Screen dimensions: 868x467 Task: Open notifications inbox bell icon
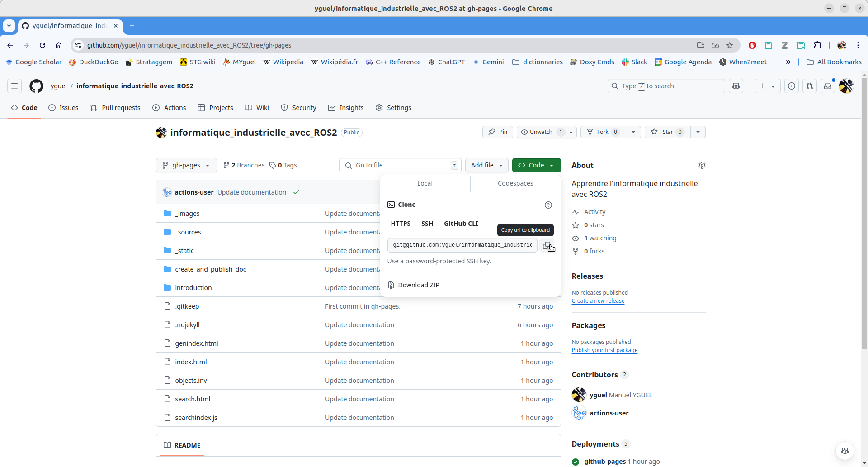pyautogui.click(x=828, y=86)
